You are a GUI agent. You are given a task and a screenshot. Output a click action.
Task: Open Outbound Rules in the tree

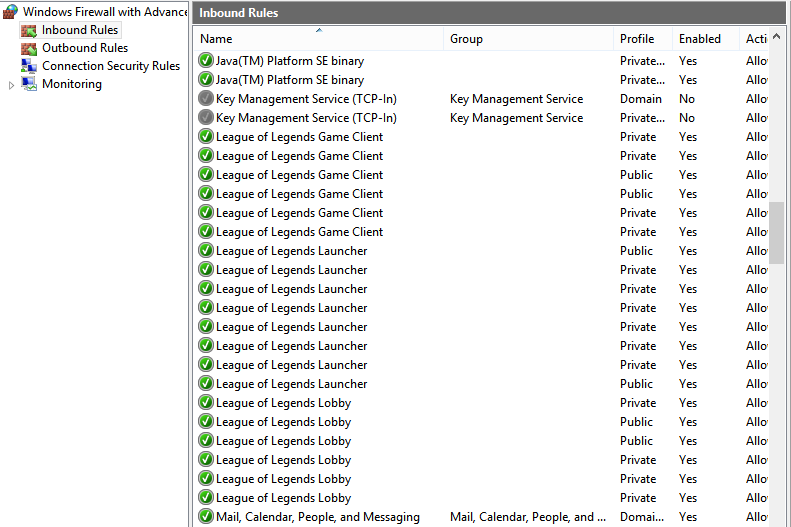tap(85, 48)
